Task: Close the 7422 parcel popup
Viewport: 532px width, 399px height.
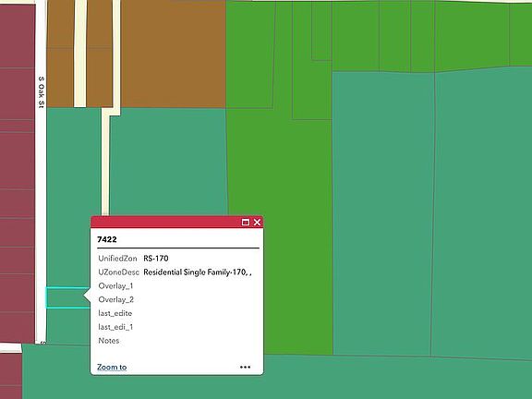Action: [257, 223]
